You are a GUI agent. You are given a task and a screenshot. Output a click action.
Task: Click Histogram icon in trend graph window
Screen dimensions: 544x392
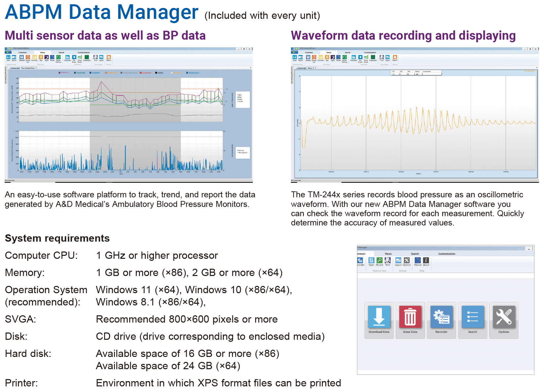point(67,58)
